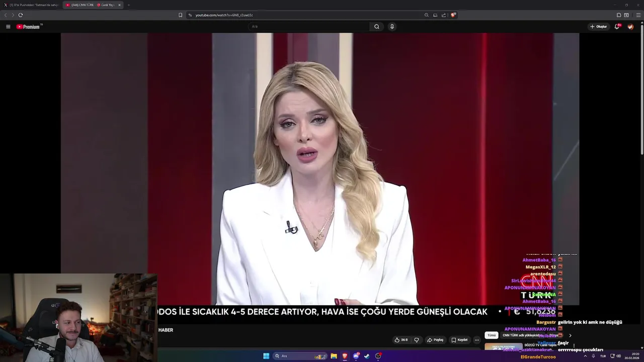Select the 'CNN TÜRK adlı yükleyiciden' chip
Screen dimensions: 644x362
click(523, 335)
